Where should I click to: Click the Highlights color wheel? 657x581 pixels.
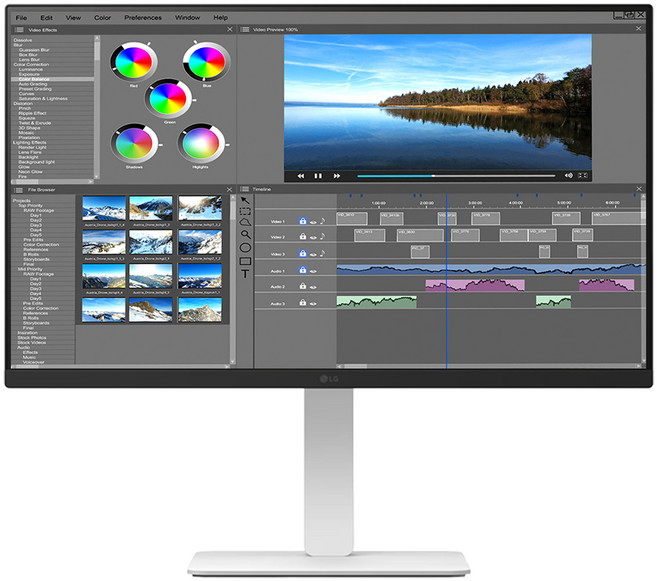pos(202,143)
